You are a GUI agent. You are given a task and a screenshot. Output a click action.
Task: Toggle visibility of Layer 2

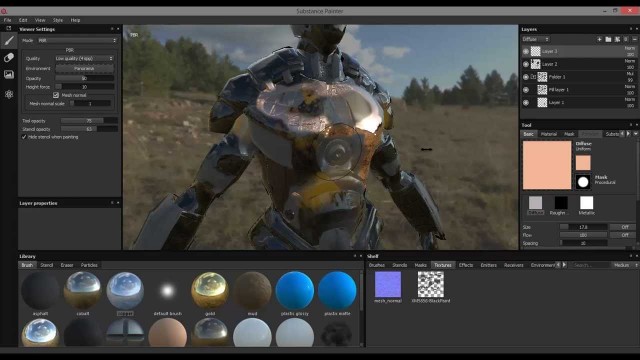pos(526,64)
